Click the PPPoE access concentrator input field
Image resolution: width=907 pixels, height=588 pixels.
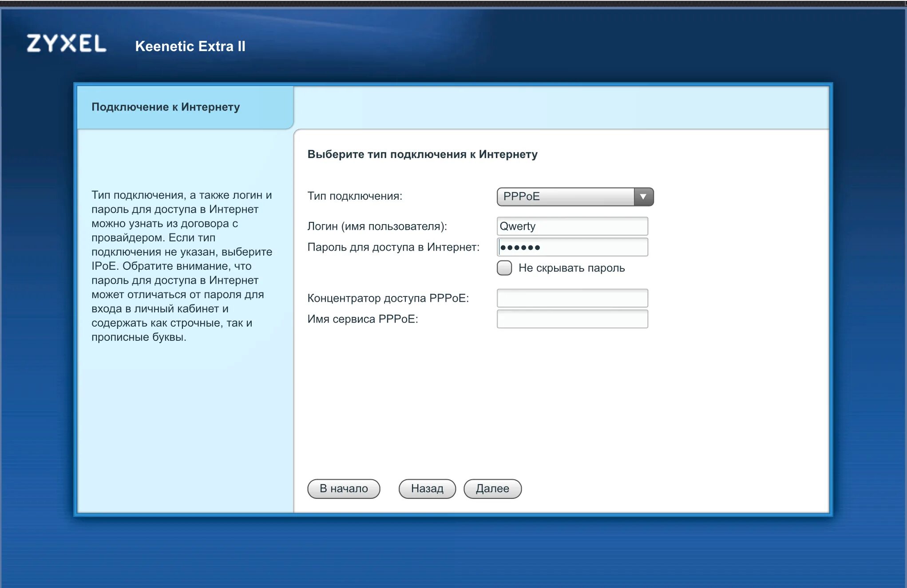click(x=572, y=298)
